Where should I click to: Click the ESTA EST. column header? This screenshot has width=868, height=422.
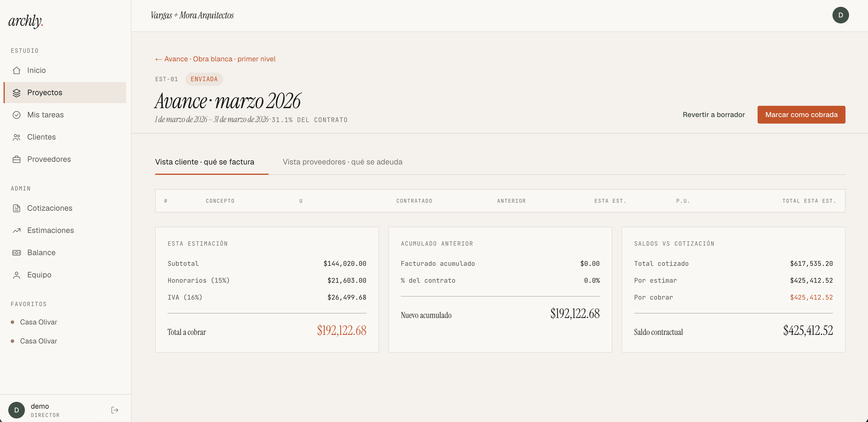tap(610, 201)
